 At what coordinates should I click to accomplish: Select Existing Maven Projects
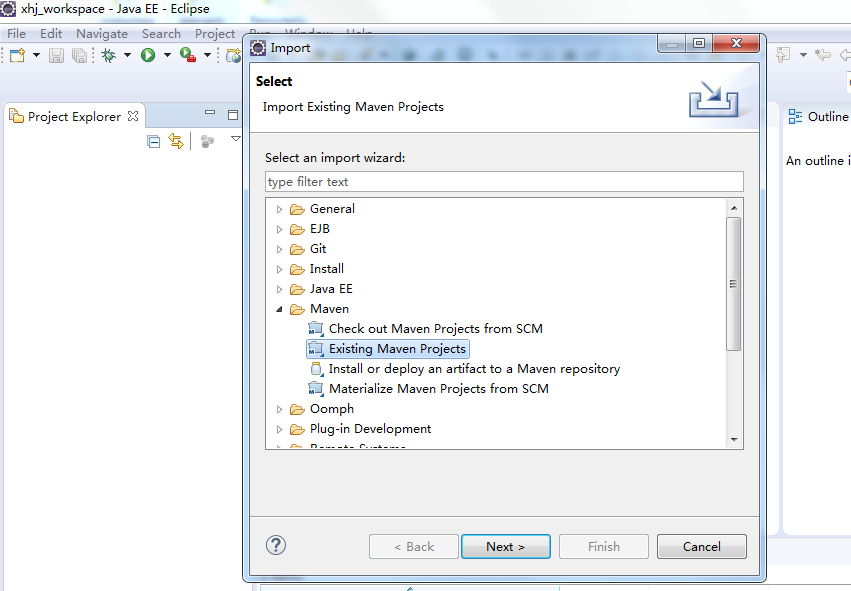click(397, 349)
